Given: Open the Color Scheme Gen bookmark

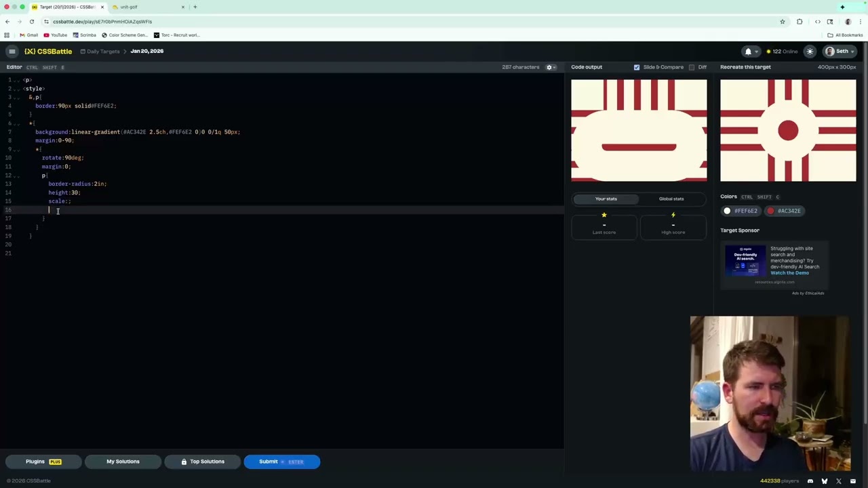Looking at the screenshot, I should (x=125, y=35).
